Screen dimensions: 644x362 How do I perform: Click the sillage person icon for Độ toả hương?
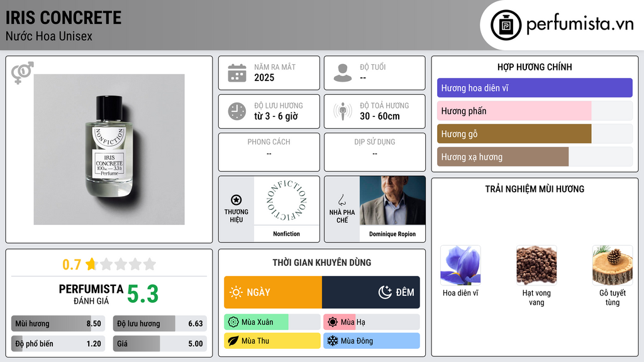(x=343, y=111)
